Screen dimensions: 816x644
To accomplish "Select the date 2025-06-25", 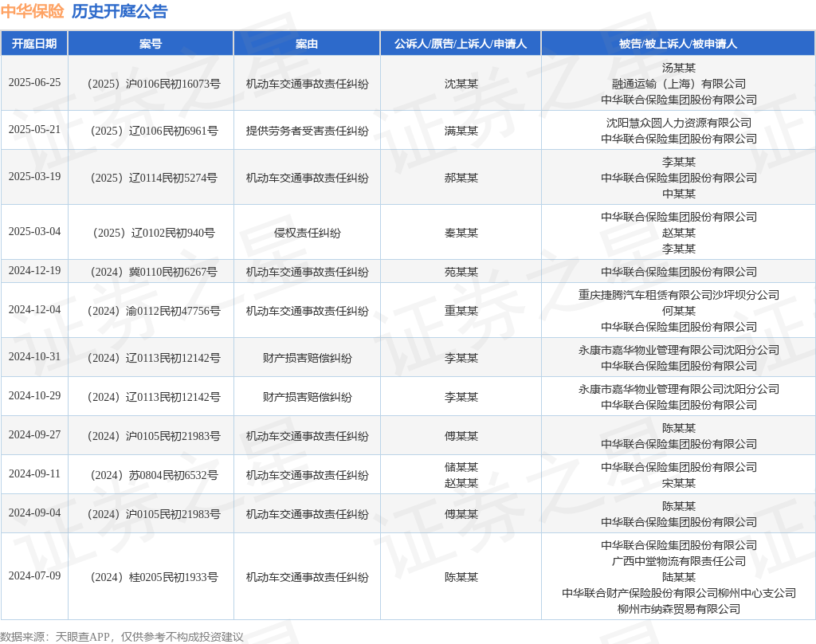I will [34, 82].
